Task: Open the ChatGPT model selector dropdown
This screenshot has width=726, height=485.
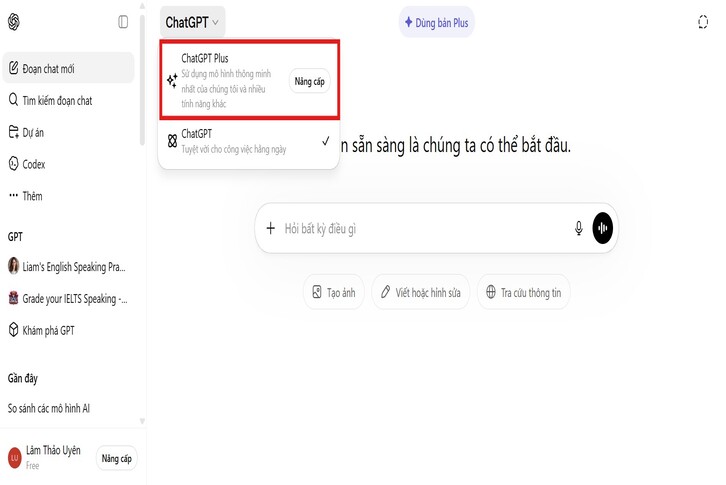Action: (x=192, y=22)
